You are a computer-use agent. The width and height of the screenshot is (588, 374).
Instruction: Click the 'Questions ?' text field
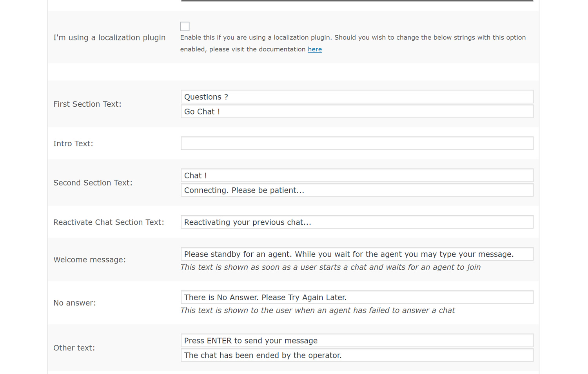point(357,97)
